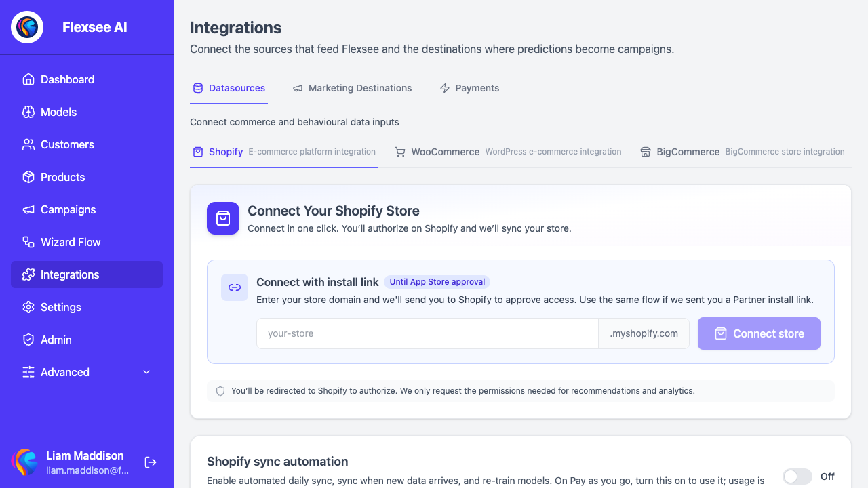Switch to the Marketing Destinations tab
The width and height of the screenshot is (868, 488).
[352, 88]
